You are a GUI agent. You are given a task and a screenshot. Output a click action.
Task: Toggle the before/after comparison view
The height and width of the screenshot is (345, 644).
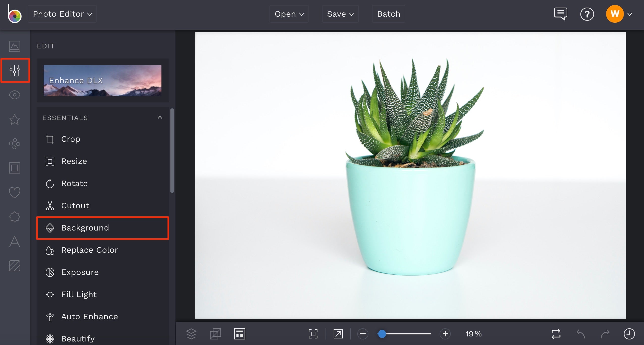pos(556,334)
